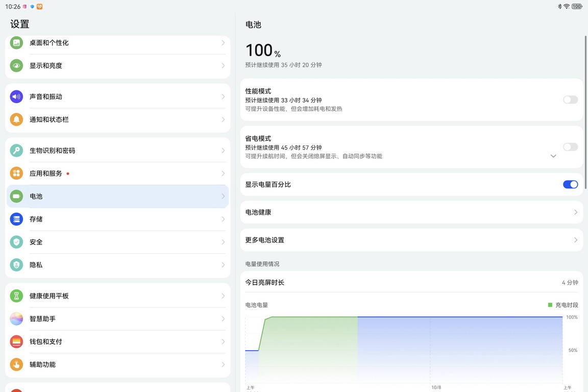Open 更多电池设置 via its chevron arrow
Viewport: 588px width, 392px height.
point(576,240)
